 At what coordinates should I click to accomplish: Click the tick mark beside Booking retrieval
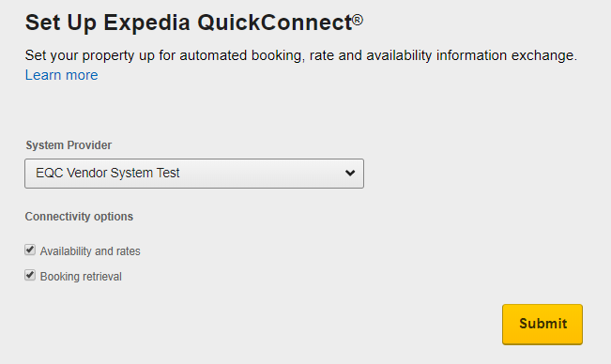tap(30, 275)
